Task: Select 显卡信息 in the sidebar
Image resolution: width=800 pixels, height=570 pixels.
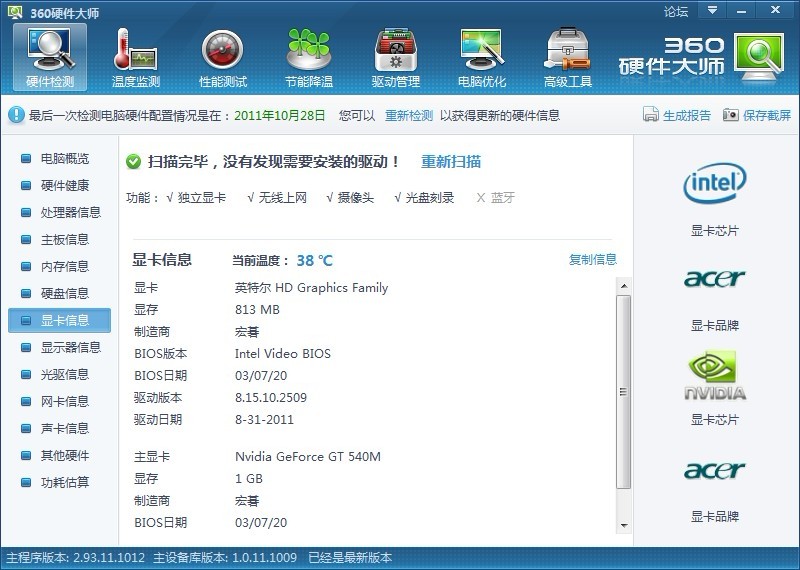Action: [60, 320]
